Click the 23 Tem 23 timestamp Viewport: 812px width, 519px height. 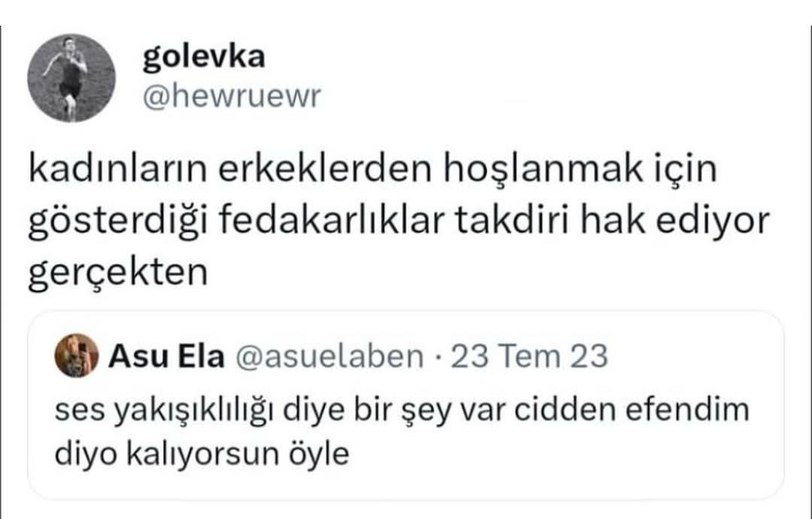pos(529,357)
